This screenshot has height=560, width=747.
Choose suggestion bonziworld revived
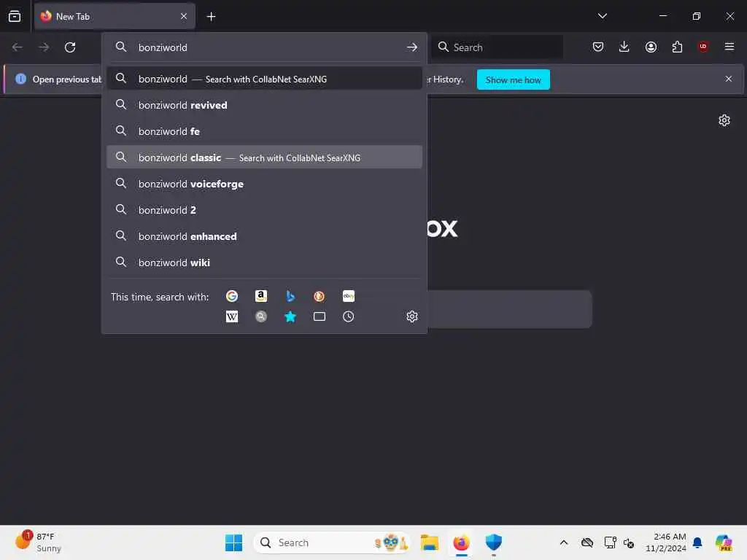(264, 105)
